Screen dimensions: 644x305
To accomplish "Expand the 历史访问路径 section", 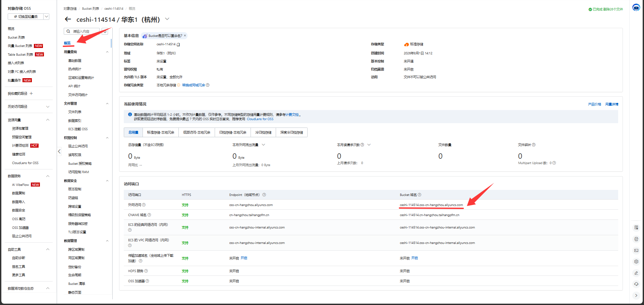I will tap(48, 107).
